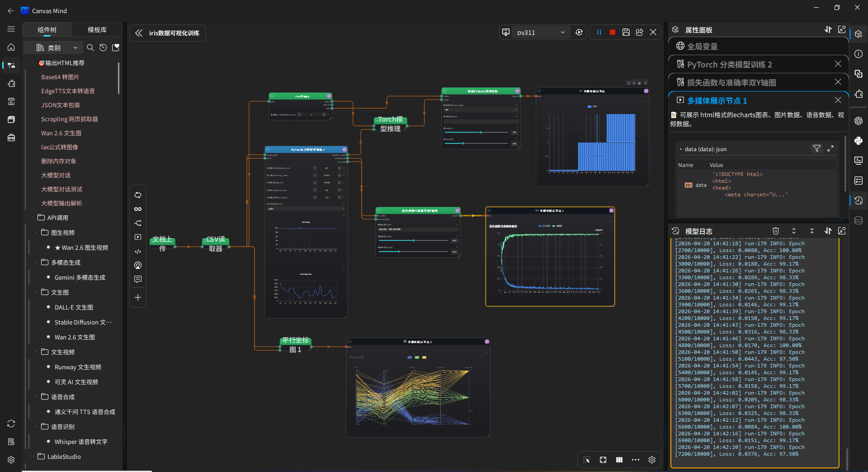Stop the workflow with the red stop button
Image resolution: width=868 pixels, height=472 pixels.
click(613, 32)
